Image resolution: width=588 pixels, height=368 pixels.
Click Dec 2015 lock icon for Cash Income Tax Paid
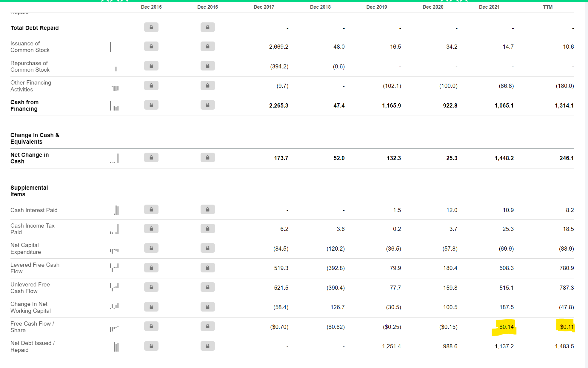(x=151, y=229)
